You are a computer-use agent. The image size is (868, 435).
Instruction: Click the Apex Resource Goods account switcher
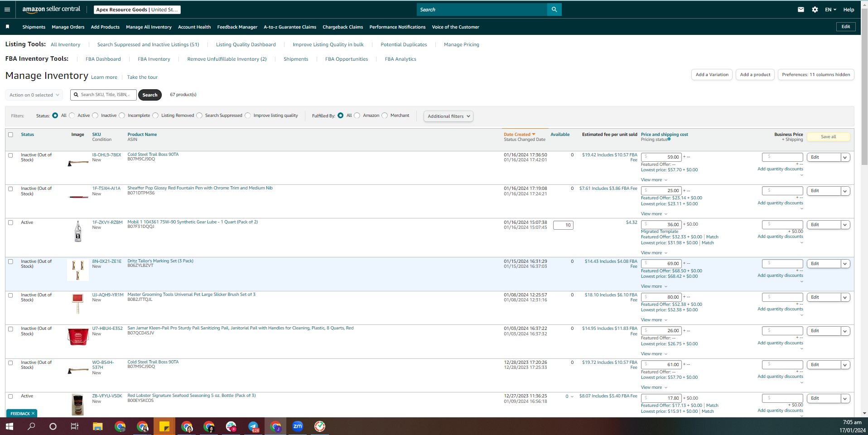coord(137,10)
